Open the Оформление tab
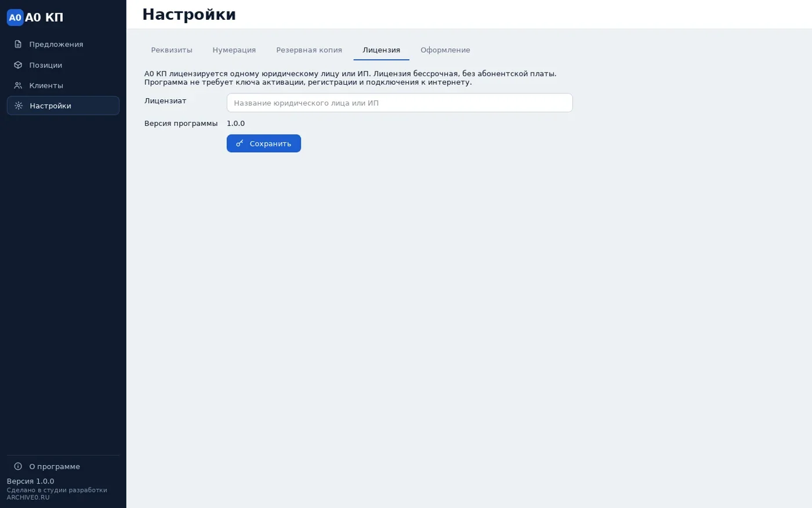 [445, 50]
